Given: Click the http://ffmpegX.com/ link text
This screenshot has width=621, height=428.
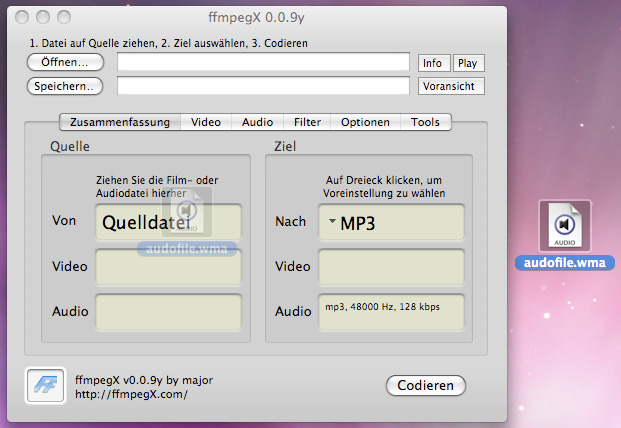Looking at the screenshot, I should coord(131,394).
